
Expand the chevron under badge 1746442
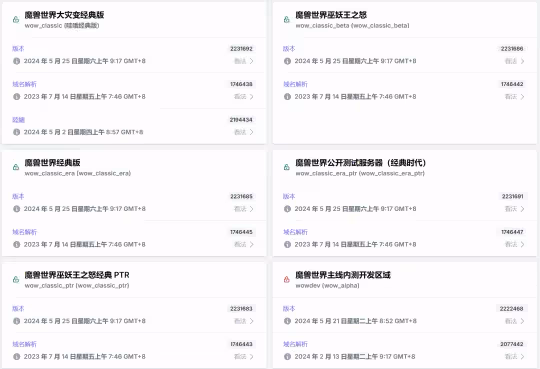click(522, 96)
